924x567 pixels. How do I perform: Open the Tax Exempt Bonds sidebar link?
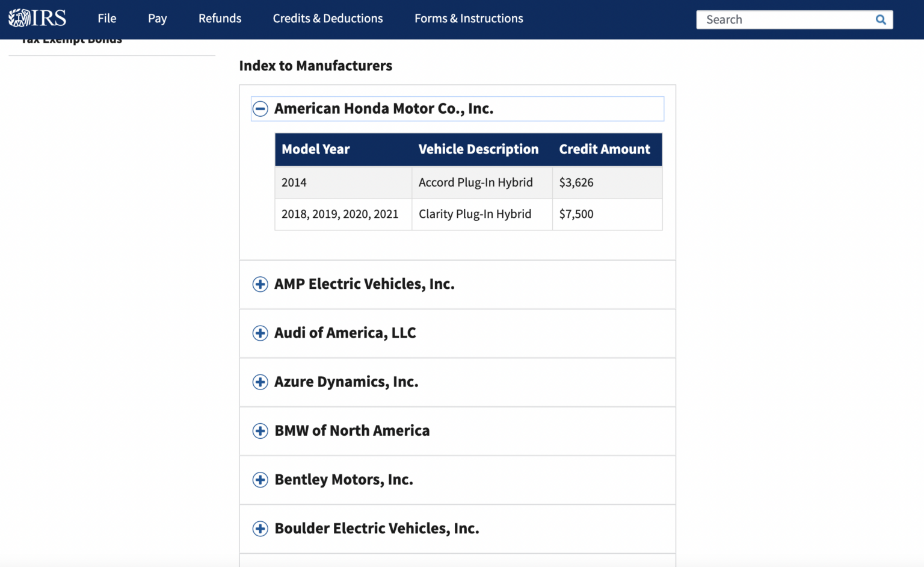click(x=72, y=42)
